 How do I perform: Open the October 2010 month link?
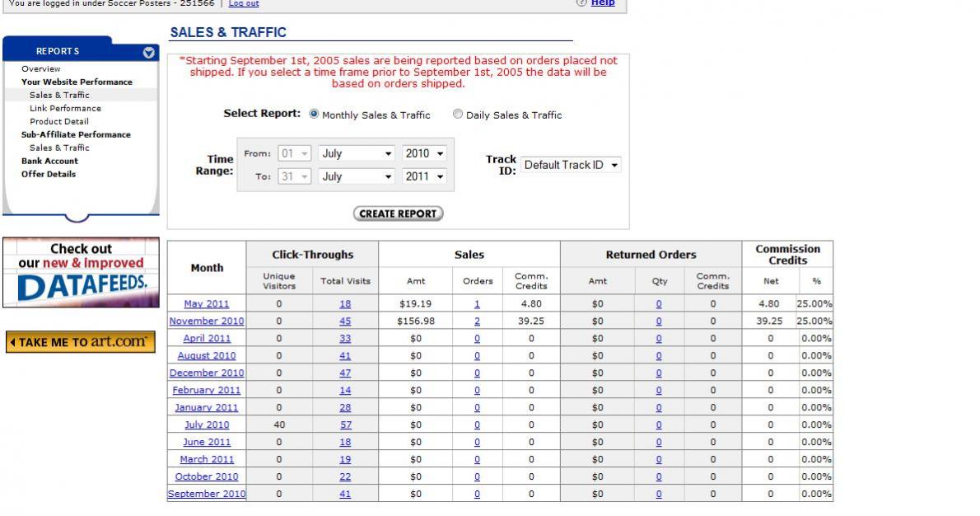[206, 476]
